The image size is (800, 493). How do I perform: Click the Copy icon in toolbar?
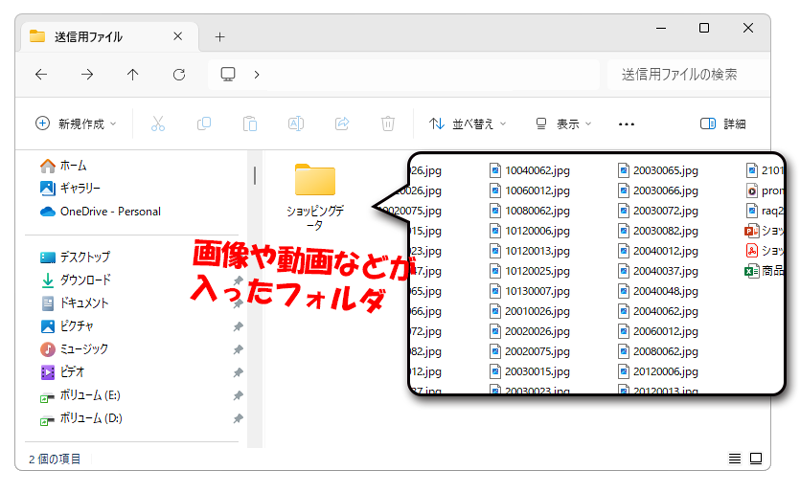pyautogui.click(x=204, y=124)
